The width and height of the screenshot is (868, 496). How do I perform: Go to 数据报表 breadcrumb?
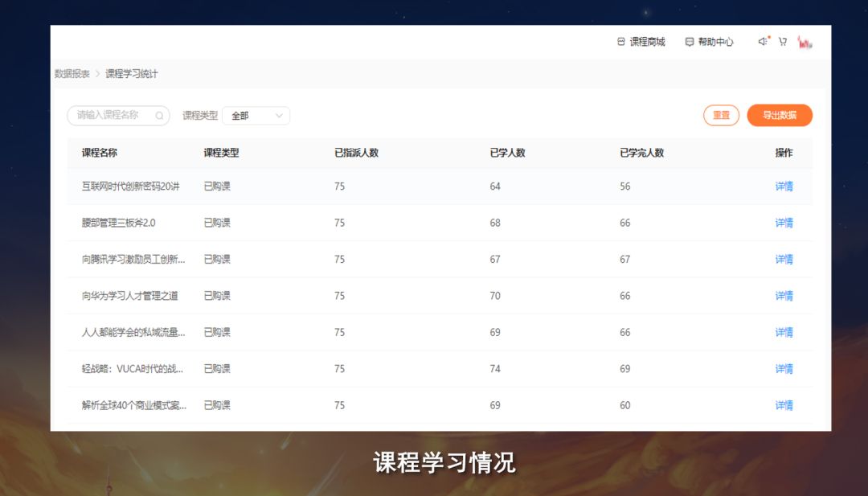[x=72, y=74]
